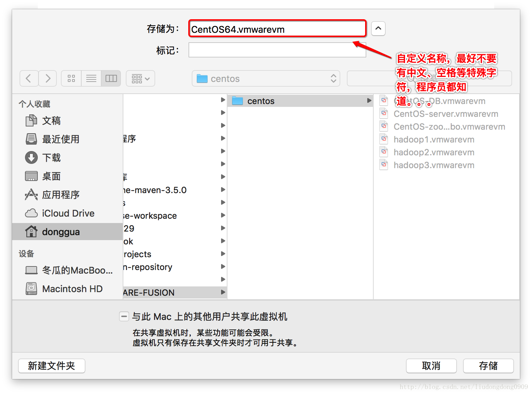The image size is (532, 394).
Task: Select hadoop1.vmwarevm file
Action: (x=446, y=139)
